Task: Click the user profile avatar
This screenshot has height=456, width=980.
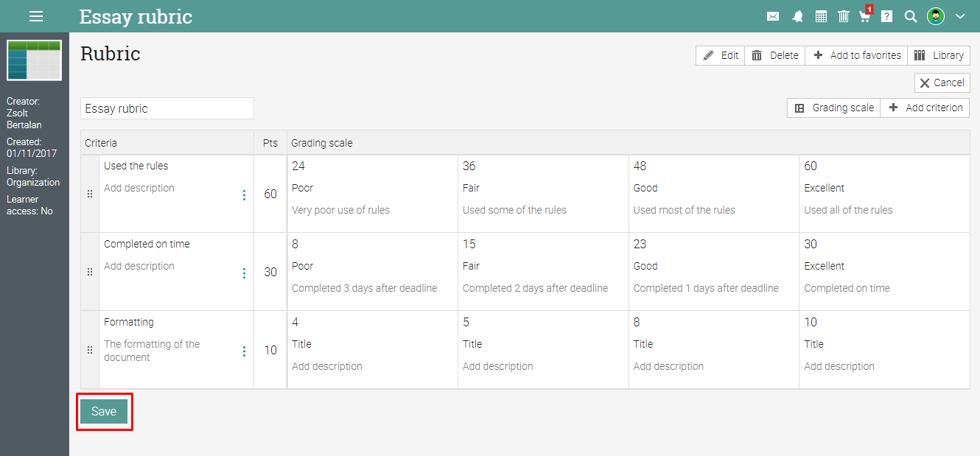Action: coord(936,16)
